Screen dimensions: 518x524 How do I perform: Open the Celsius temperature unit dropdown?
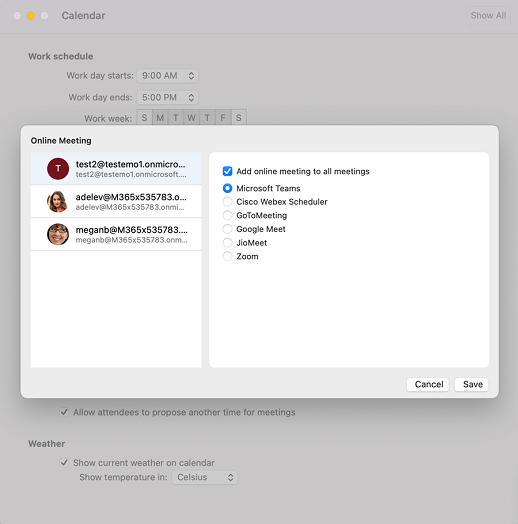(x=205, y=477)
